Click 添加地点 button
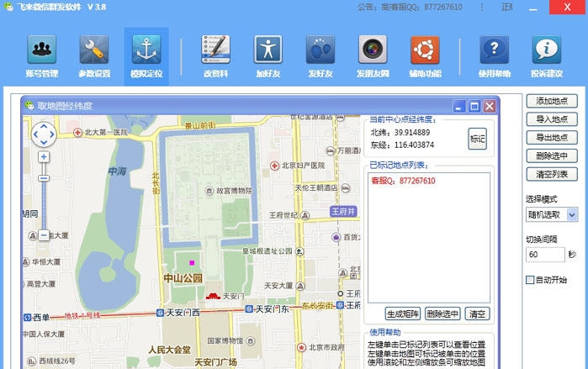Image resolution: width=588 pixels, height=369 pixels. (552, 101)
